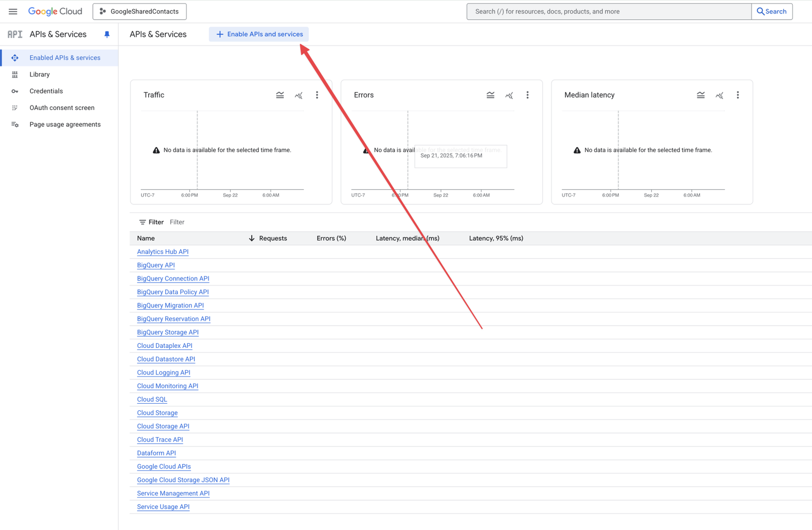Open more options for the Errors chart

point(527,95)
